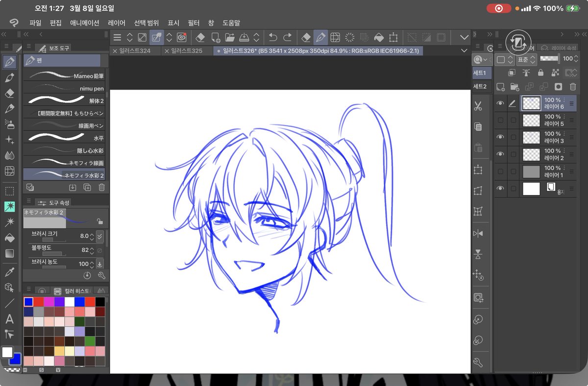Click the Duplicate sub tool icon
588x386 pixels.
(x=87, y=187)
